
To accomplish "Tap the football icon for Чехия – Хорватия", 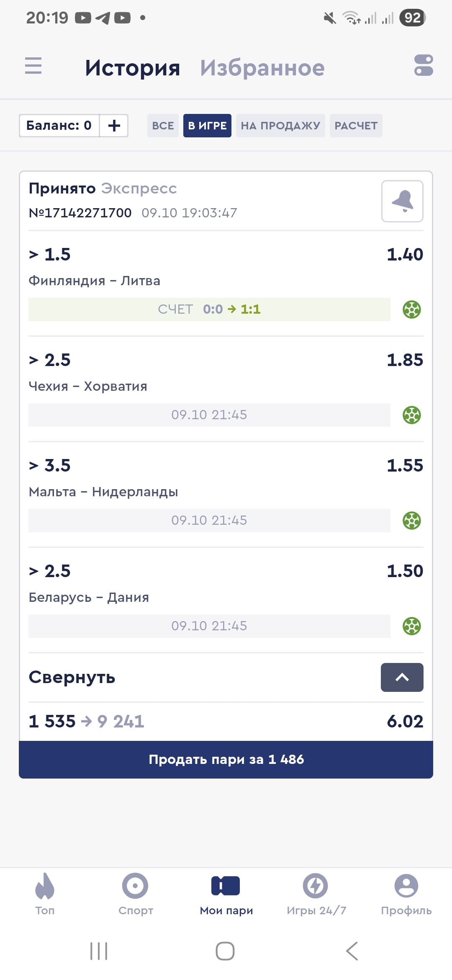I will [x=412, y=415].
